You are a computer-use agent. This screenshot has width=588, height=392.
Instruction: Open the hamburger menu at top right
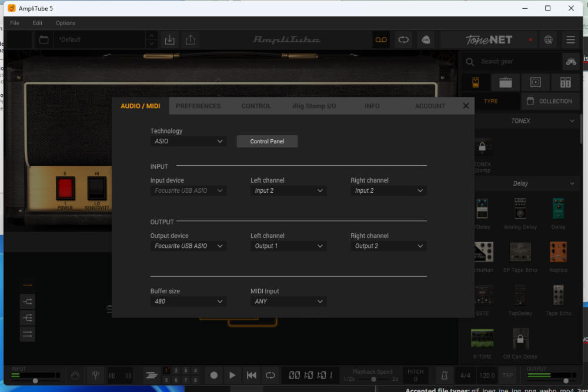pos(570,39)
